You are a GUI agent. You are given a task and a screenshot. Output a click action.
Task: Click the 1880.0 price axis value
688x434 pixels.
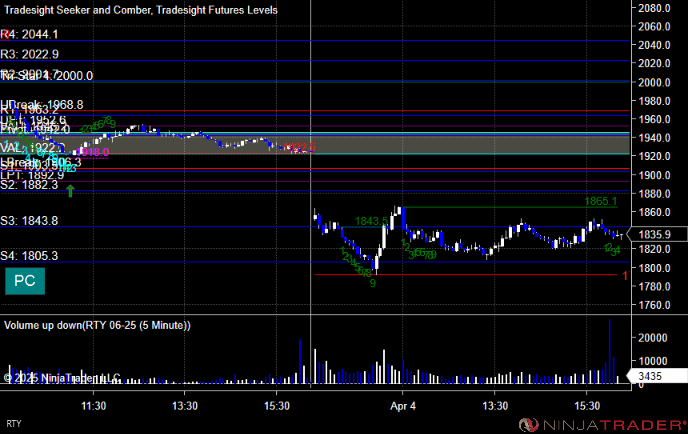click(654, 194)
